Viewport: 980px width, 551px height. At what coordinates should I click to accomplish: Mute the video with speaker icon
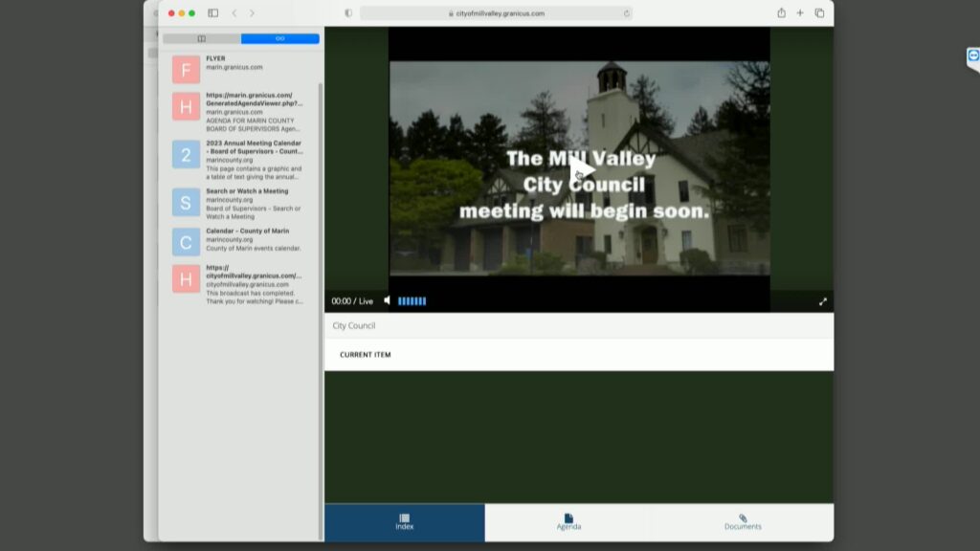388,300
